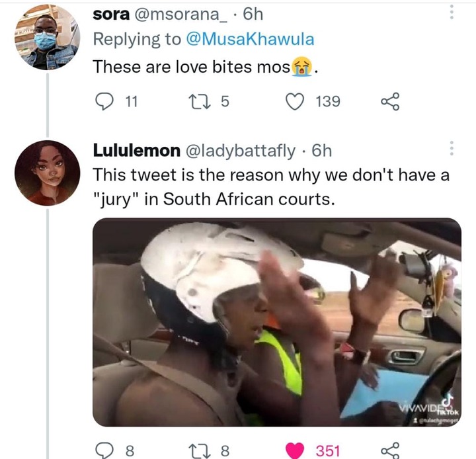Open more options on sora's tweet
This screenshot has height=459, width=476.
pos(452,12)
